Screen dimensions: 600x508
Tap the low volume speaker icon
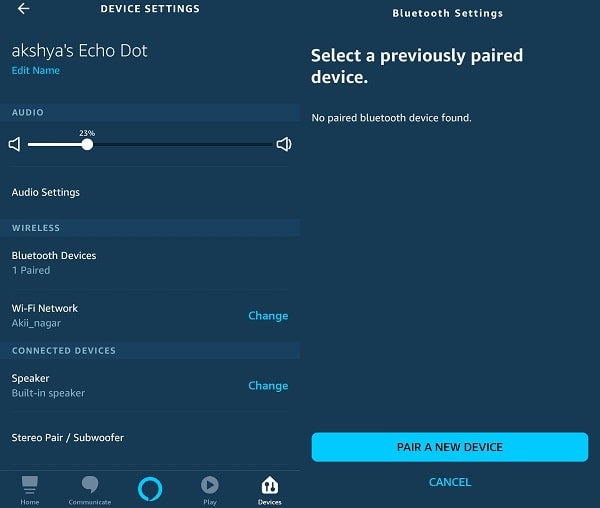tap(15, 145)
